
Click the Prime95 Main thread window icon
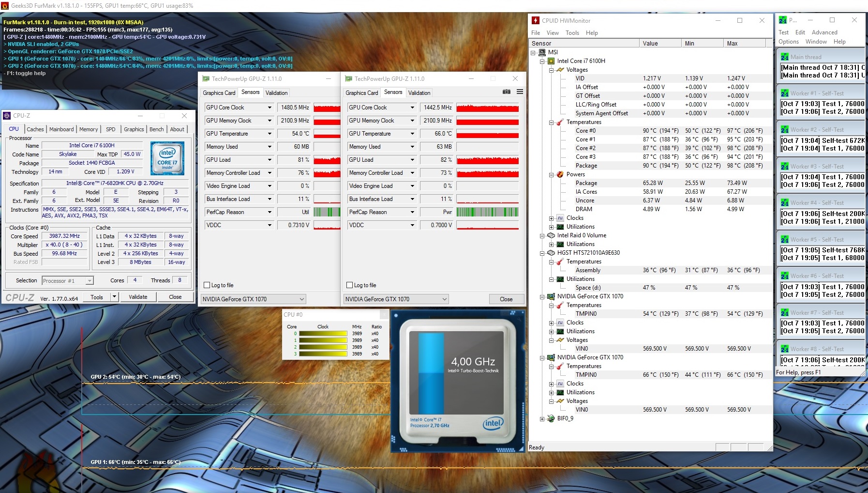[785, 57]
